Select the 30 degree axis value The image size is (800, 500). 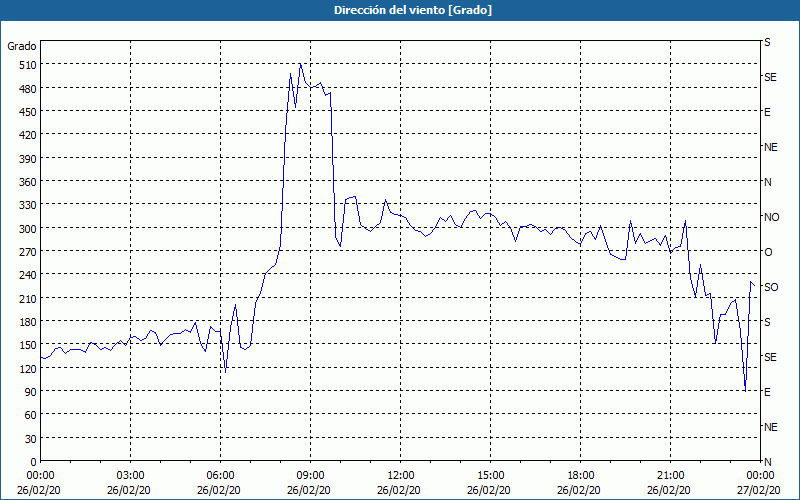pyautogui.click(x=31, y=439)
